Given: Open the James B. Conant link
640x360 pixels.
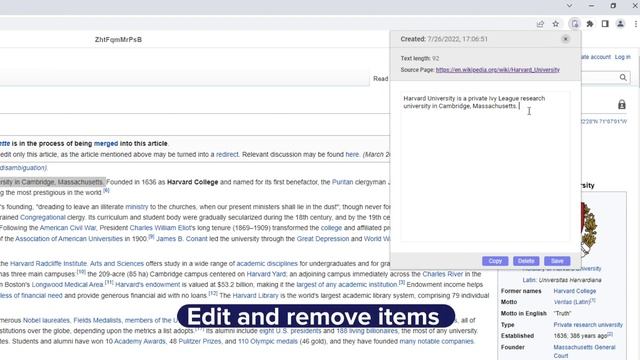Looking at the screenshot, I should click(x=182, y=239).
